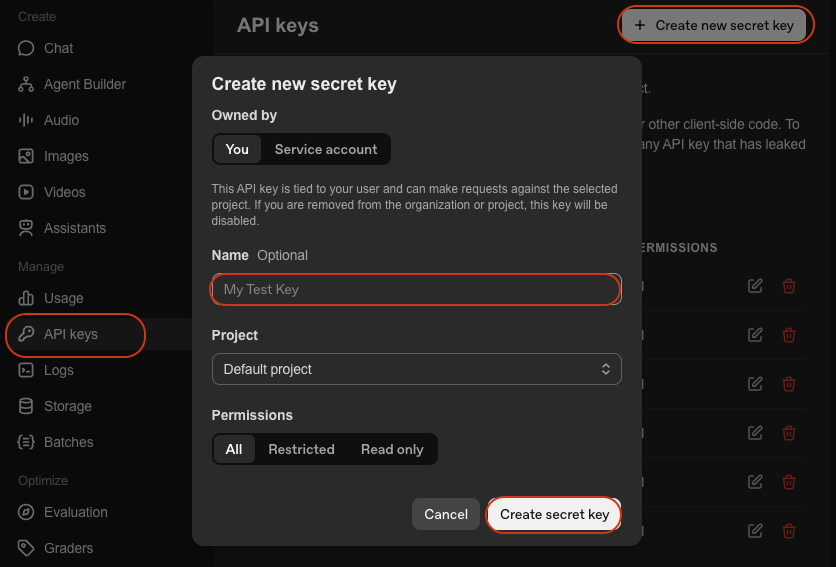Click the API keys page heading
This screenshot has width=836, height=567.
point(278,26)
